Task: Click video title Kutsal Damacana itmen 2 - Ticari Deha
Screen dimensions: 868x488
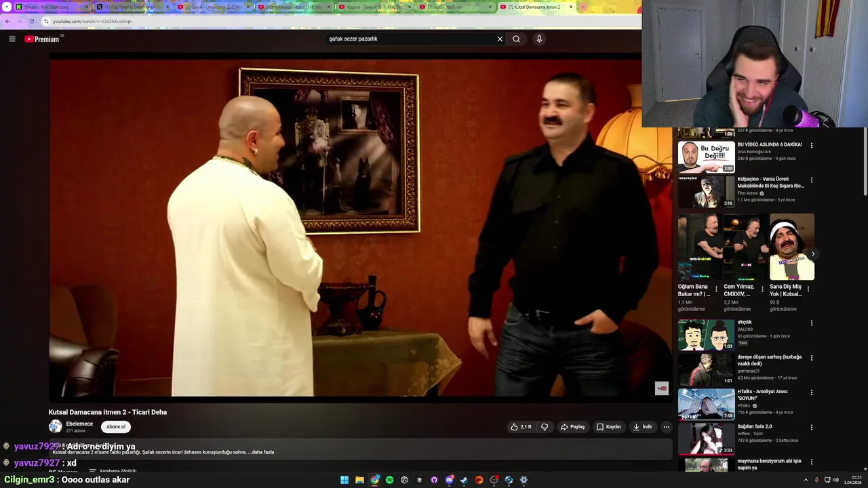Action: coord(108,412)
